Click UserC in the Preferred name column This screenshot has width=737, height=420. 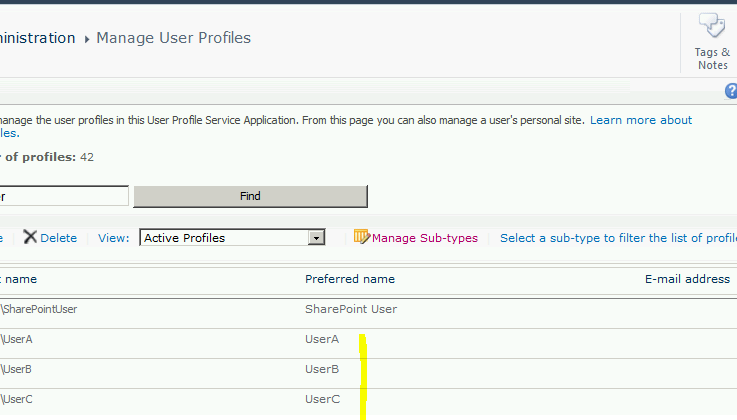pos(322,399)
